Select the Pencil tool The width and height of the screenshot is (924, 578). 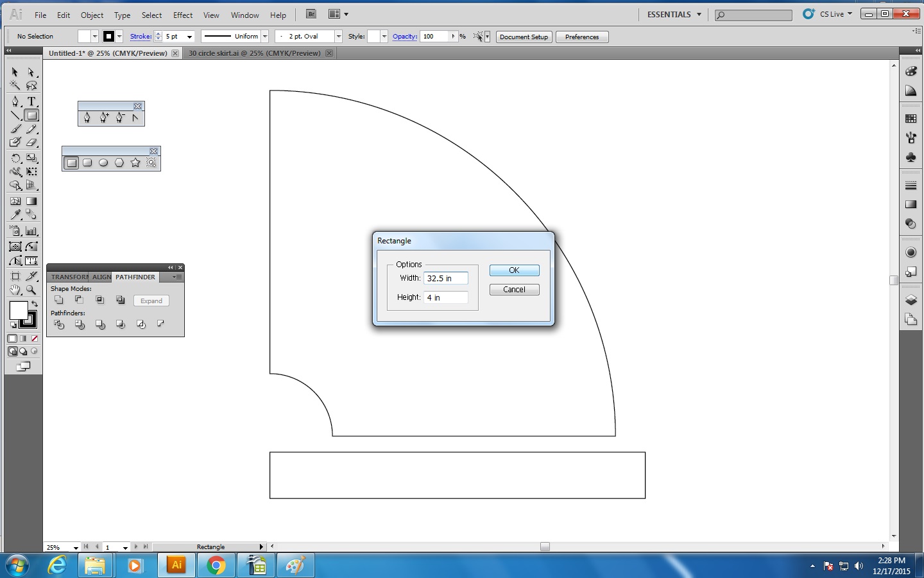coord(31,129)
